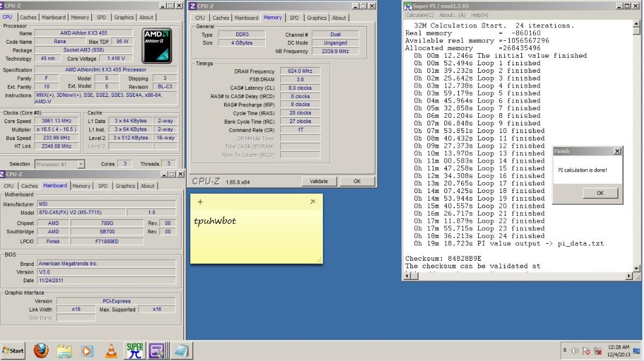Click the CPU-Z Memory window title bar Z icon

tap(193, 6)
